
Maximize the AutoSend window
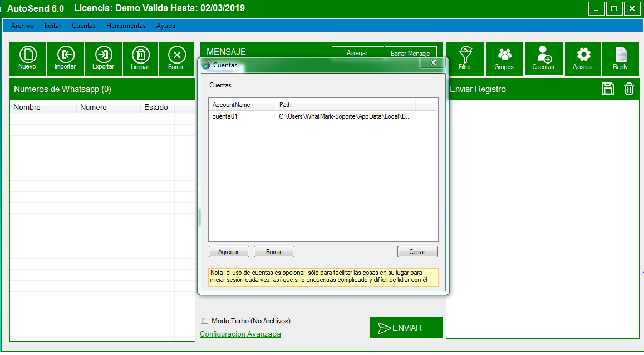(614, 9)
